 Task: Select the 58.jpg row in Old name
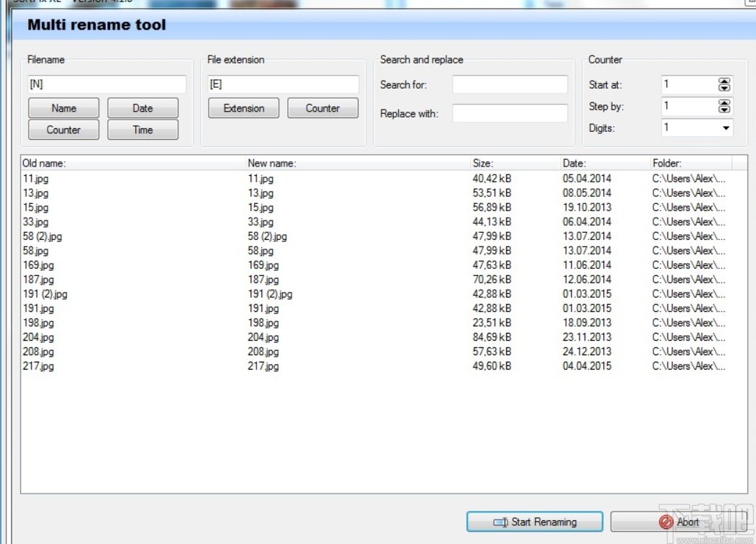(x=36, y=251)
